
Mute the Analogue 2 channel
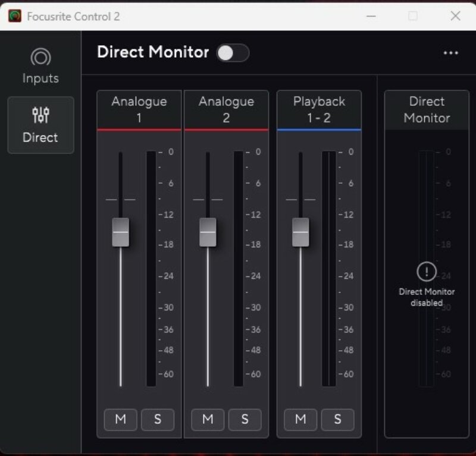click(208, 420)
